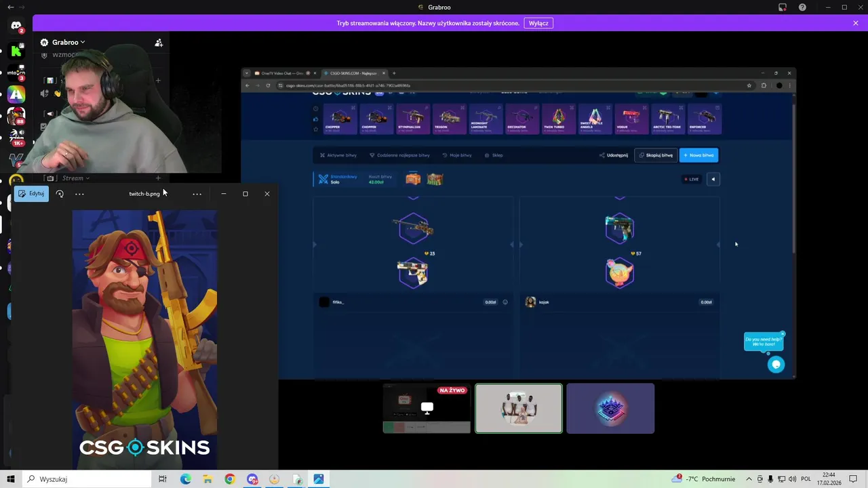Open Discord help question mark icon
This screenshot has height=488, width=868.
pyautogui.click(x=803, y=7)
